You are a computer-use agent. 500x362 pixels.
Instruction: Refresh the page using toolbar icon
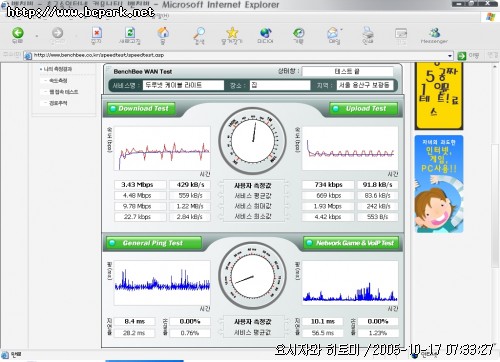tap(130, 33)
